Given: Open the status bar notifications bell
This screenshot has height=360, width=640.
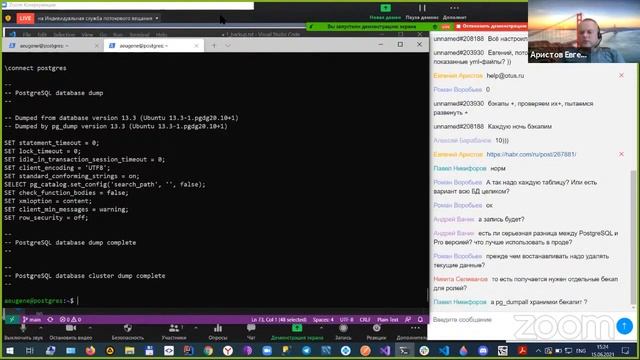Looking at the screenshot, I should point(420,320).
